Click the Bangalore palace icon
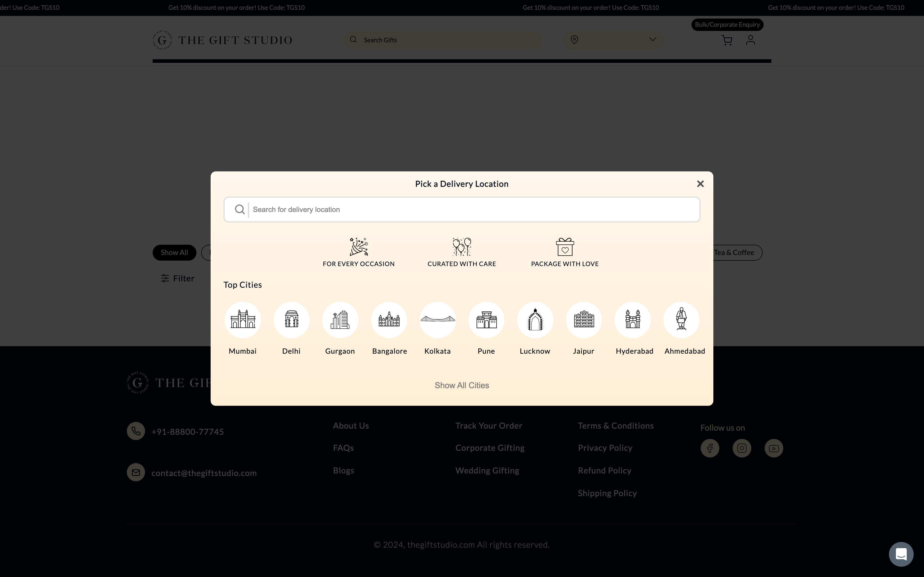Screen dimensions: 924x577 389,320
